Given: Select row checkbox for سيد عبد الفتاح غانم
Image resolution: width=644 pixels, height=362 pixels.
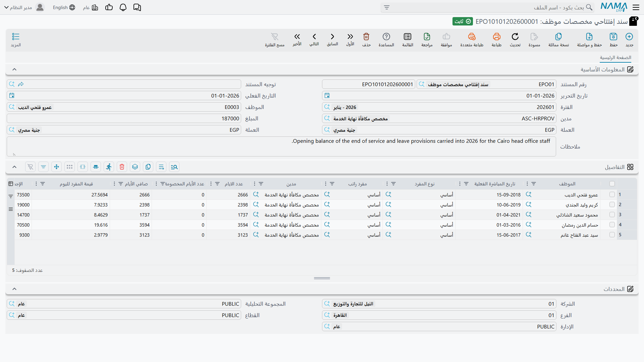Looking at the screenshot, I should tap(612, 235).
